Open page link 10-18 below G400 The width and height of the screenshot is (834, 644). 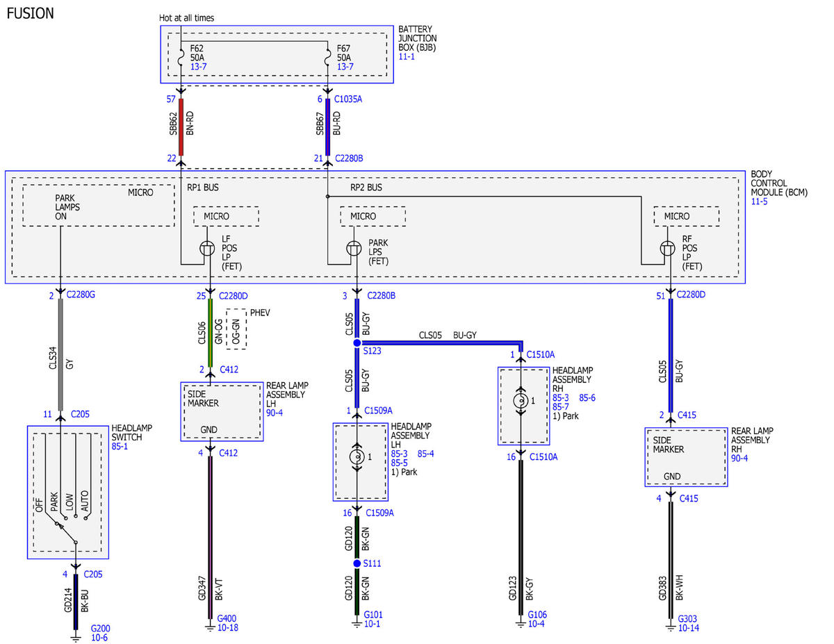228,627
